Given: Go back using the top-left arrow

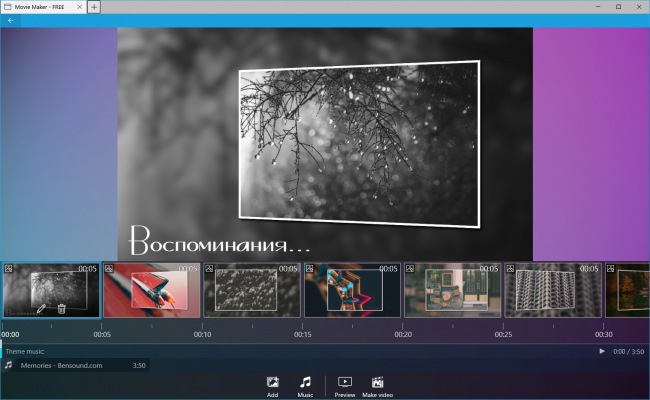Looking at the screenshot, I should [11, 20].
